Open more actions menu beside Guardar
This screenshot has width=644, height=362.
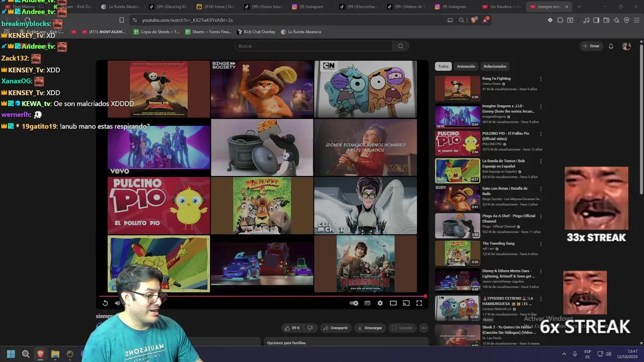point(424,328)
